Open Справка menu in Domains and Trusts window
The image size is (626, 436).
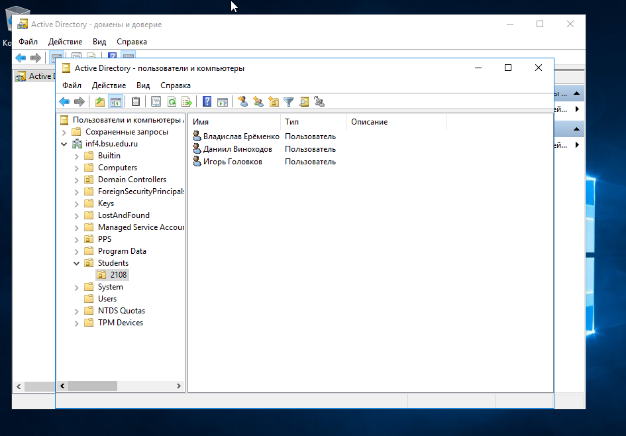(x=132, y=42)
